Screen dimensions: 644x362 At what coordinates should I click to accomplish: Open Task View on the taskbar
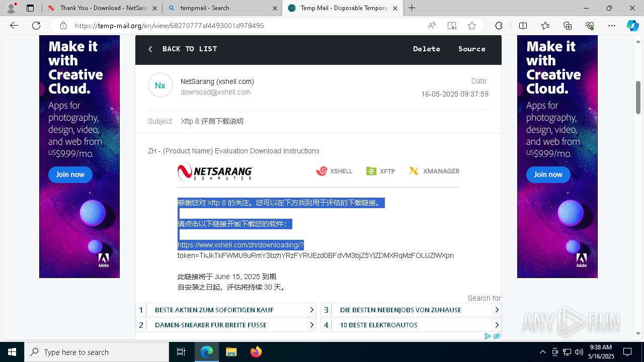[x=181, y=352]
